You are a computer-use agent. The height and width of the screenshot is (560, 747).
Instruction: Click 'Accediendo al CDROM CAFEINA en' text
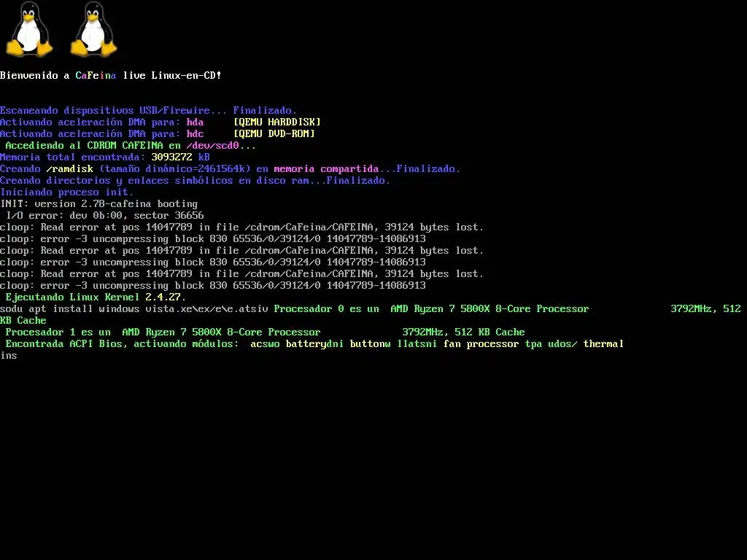(x=93, y=145)
